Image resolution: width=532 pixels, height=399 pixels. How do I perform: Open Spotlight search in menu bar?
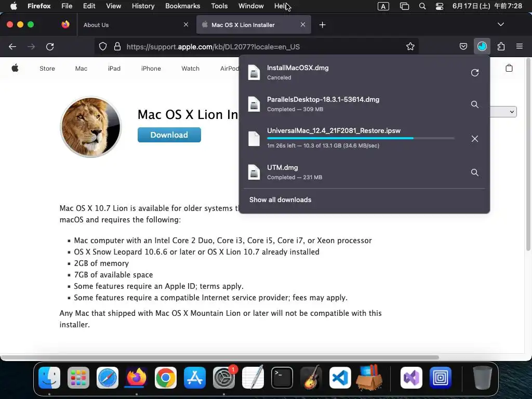pos(422,6)
